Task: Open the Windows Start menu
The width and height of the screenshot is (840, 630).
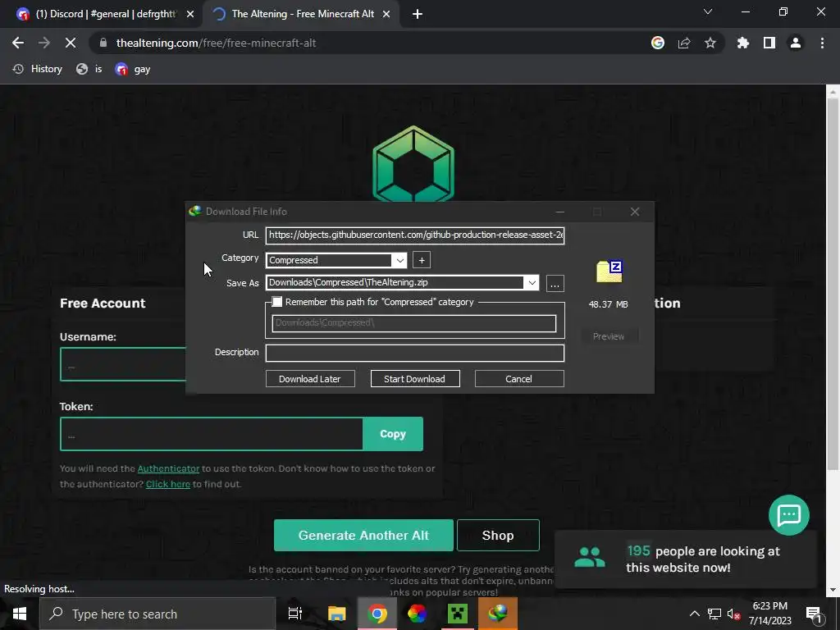Action: click(20, 614)
